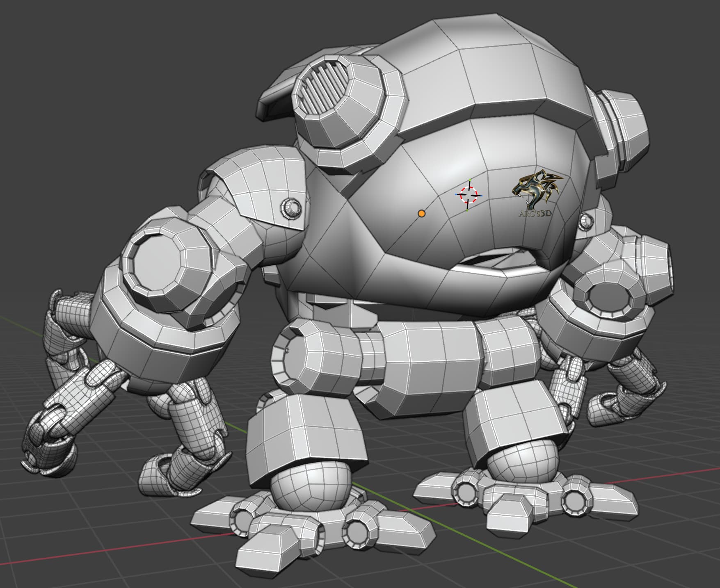Click the red-white 3D cursor crosshair

[x=469, y=195]
